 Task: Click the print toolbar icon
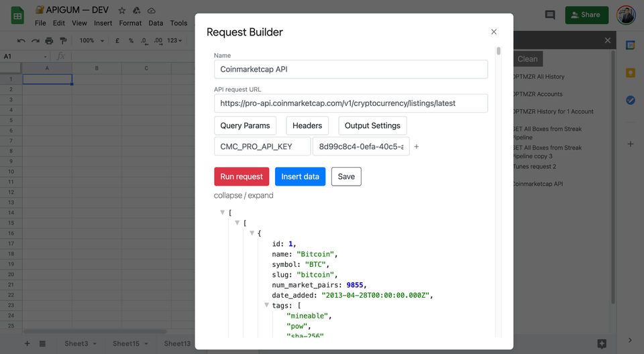(x=49, y=41)
